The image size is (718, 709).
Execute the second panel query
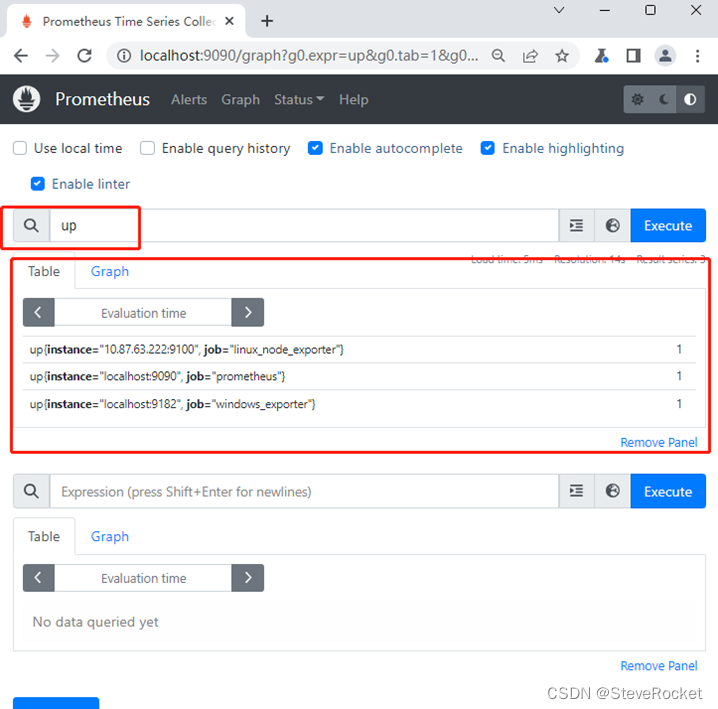[x=668, y=491]
